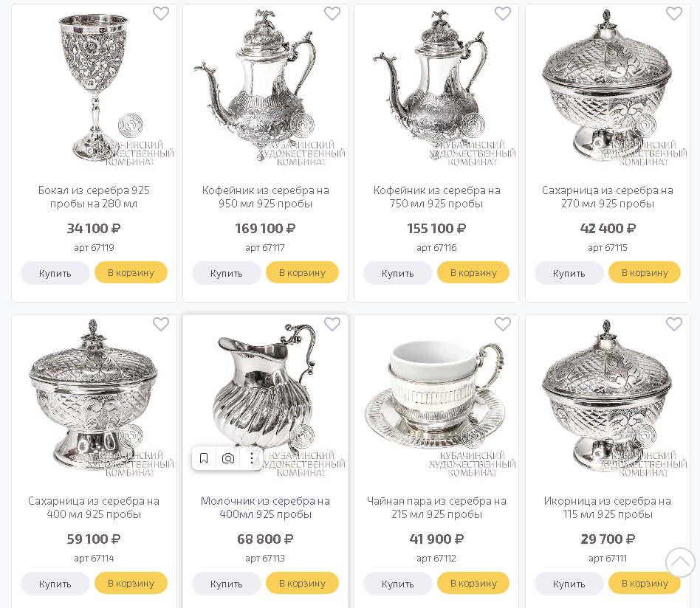The width and height of the screenshot is (700, 608).
Task: Toggle favorite heart on the 400 ml sugar bowl
Action: pyautogui.click(x=161, y=325)
